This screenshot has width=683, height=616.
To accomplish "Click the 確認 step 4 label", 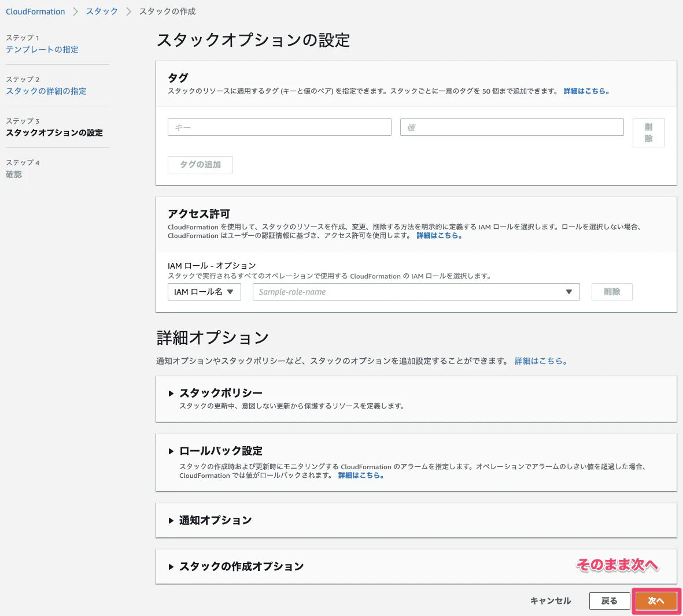I will (x=14, y=175).
